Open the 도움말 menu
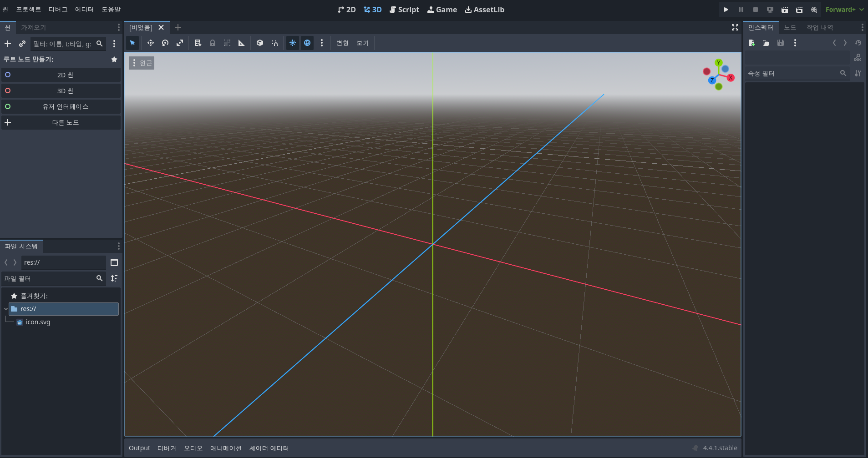Screen dimensions: 868x458 click(x=111, y=10)
